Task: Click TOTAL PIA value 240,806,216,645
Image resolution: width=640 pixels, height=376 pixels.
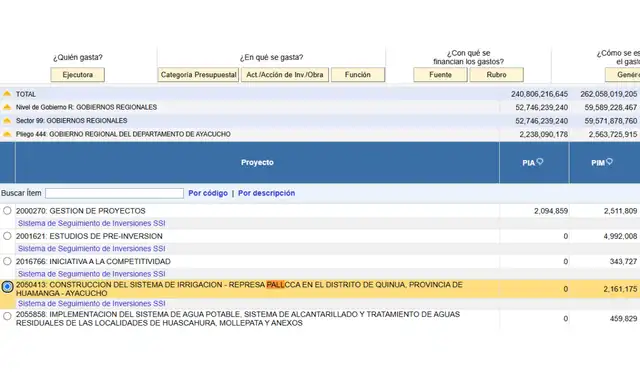Action: 539,94
